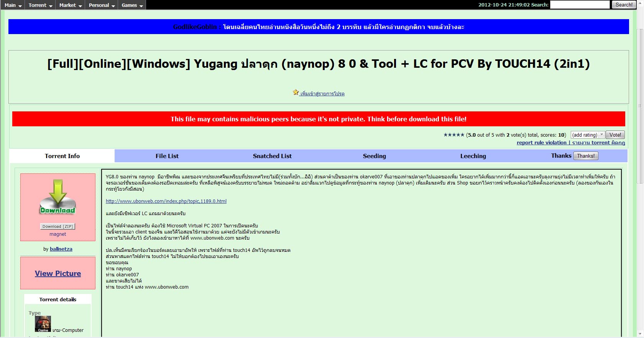Click the Download [ZIP] button
Screen dimensions: 644x338
[58, 226]
